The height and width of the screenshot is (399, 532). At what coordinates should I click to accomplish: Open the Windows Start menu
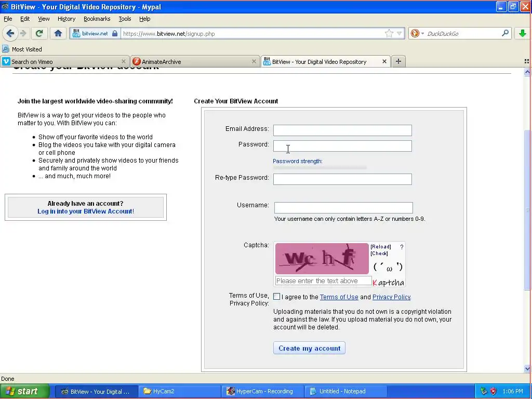coord(25,391)
